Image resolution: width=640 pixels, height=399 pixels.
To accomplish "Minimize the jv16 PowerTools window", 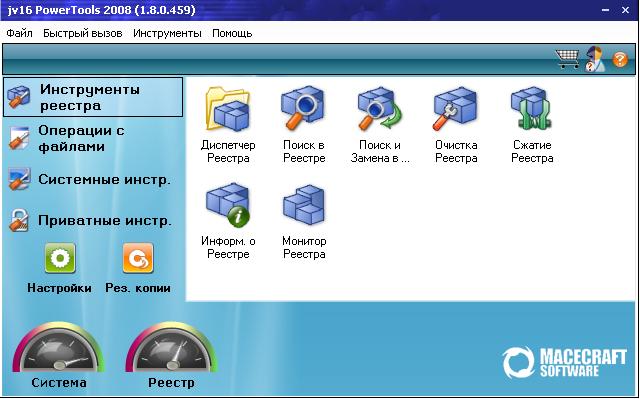I will tap(606, 10).
